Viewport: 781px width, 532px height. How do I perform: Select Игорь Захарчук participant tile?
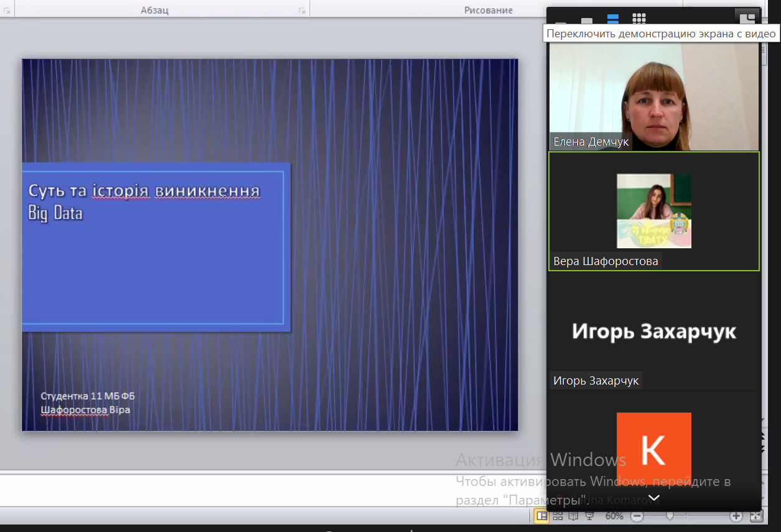(x=653, y=332)
